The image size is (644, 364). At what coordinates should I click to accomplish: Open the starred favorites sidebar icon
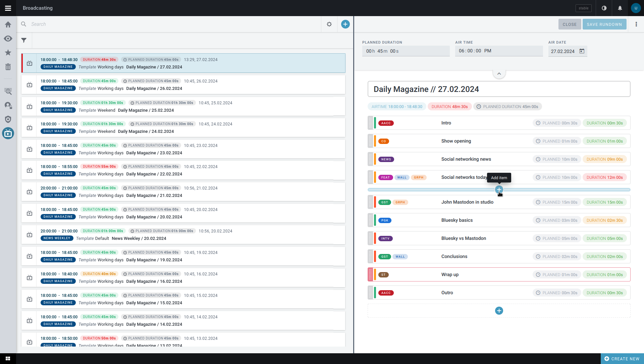[x=8, y=53]
